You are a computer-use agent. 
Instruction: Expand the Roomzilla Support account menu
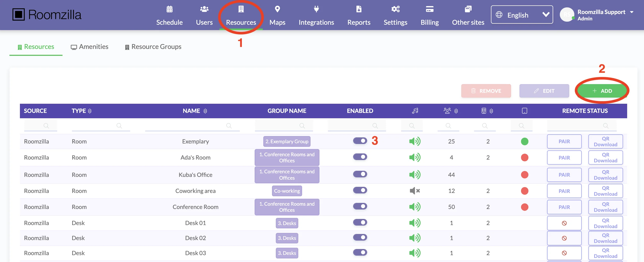[x=631, y=12]
